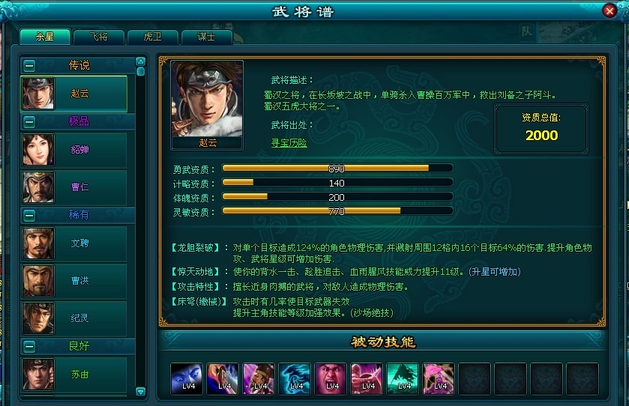Collapse the 稀有 category
Viewport: 629px width, 406px height.
[x=29, y=215]
